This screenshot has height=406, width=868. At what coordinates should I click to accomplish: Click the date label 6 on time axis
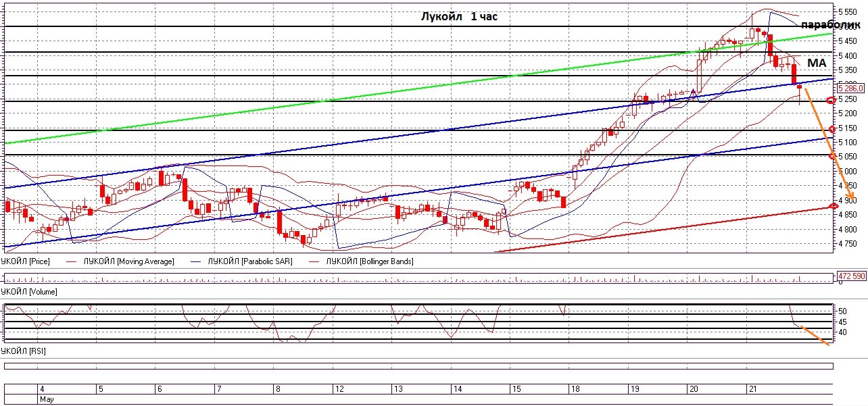click(159, 389)
